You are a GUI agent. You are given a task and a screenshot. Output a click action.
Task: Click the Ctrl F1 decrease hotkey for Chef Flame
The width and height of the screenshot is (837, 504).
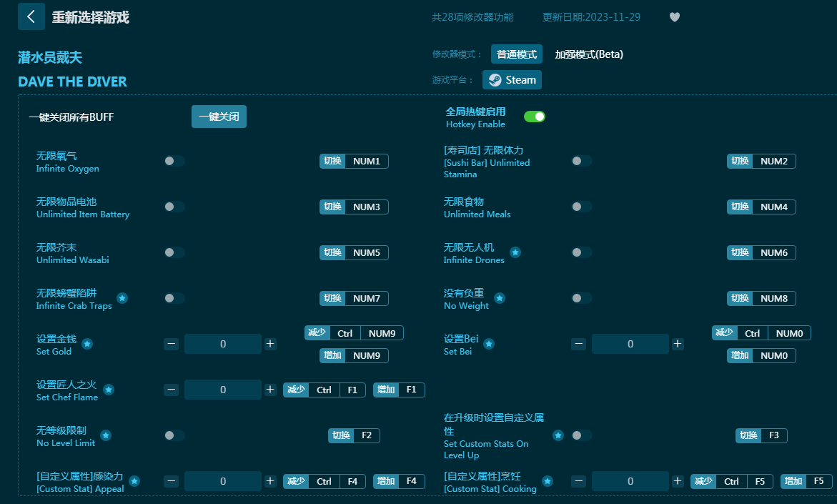click(x=324, y=390)
